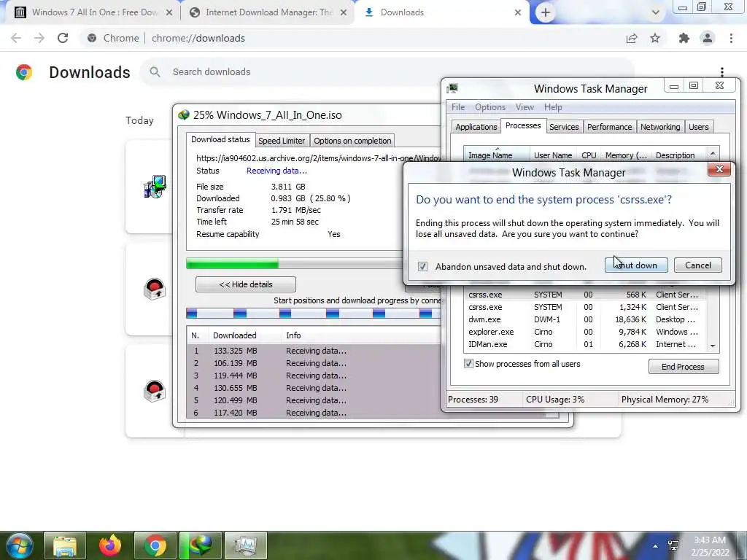Open a new Chrome tab
747x560 pixels.
click(546, 12)
